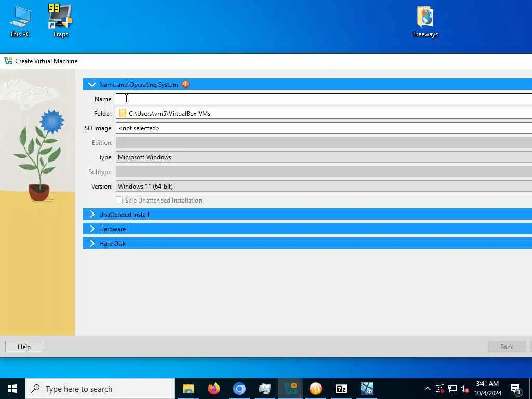Select the Fraps desktop shortcut
The width and height of the screenshot is (532, 399).
(x=60, y=20)
